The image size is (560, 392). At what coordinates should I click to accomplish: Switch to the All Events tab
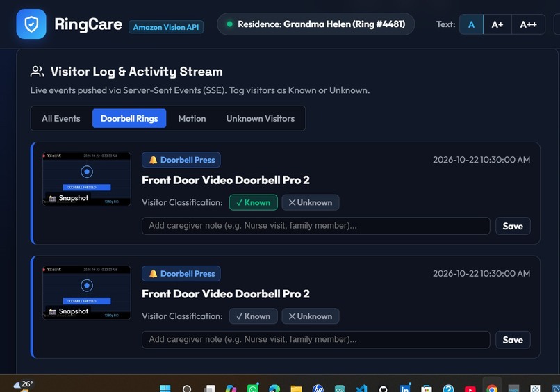[x=60, y=119]
